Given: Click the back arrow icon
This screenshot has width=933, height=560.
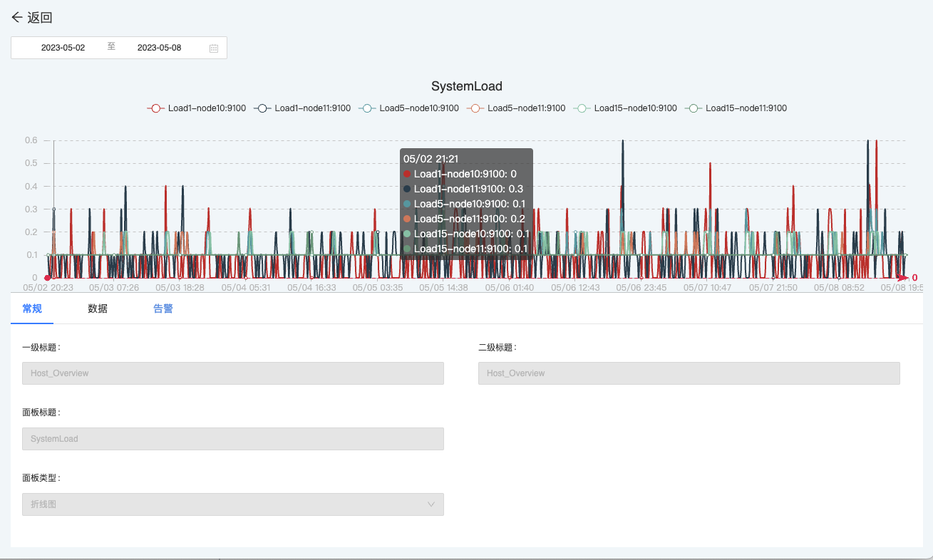Looking at the screenshot, I should pyautogui.click(x=17, y=18).
